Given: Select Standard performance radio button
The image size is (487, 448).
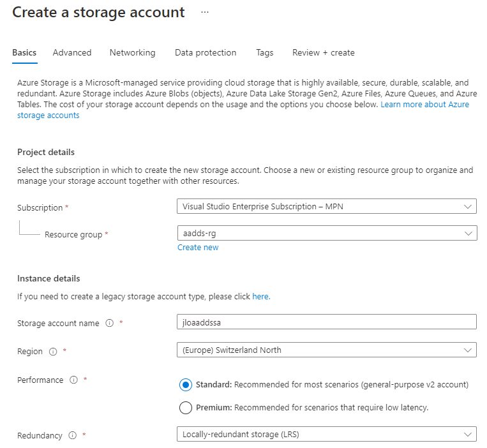Looking at the screenshot, I should pos(186,385).
